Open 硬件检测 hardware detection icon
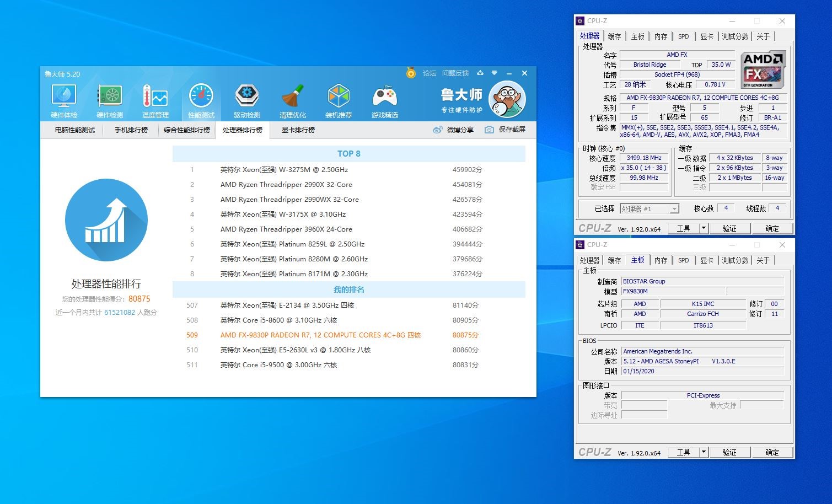 110,101
